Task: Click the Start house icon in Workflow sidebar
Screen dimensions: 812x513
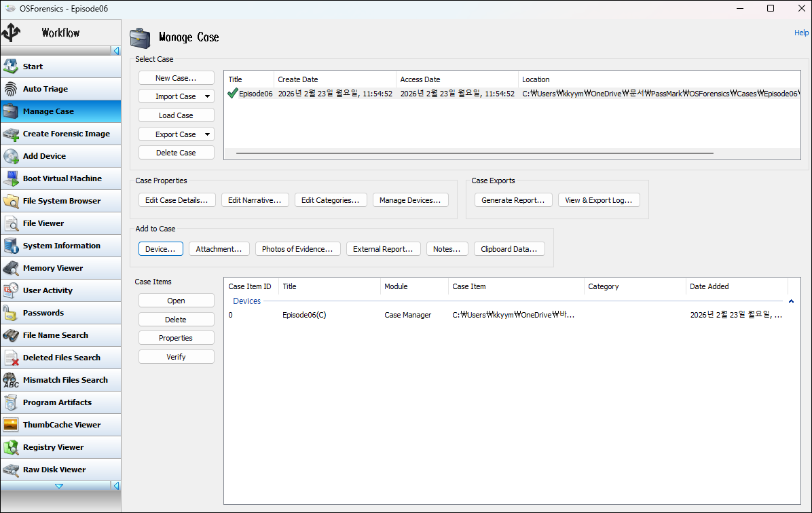Action: point(10,66)
